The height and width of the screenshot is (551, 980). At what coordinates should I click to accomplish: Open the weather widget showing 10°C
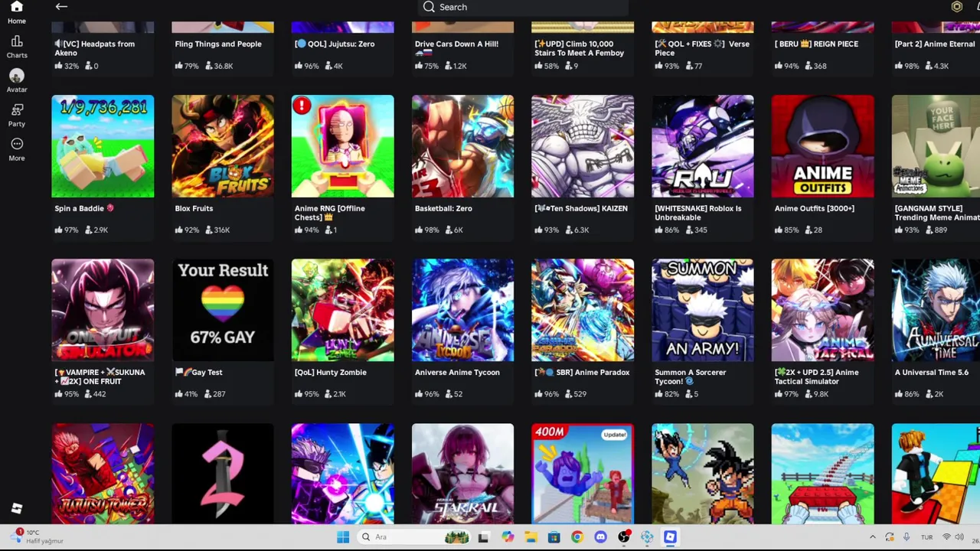[37, 536]
